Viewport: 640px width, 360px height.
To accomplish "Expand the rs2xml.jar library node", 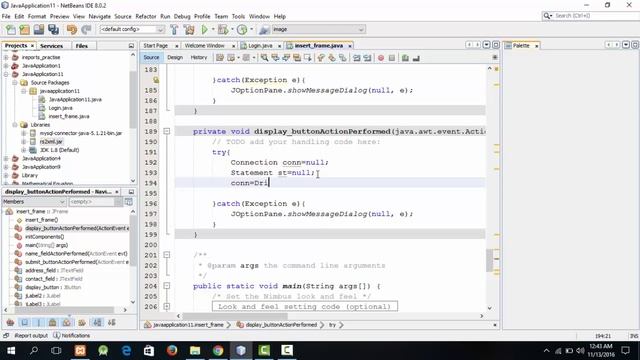I will pos(24,142).
